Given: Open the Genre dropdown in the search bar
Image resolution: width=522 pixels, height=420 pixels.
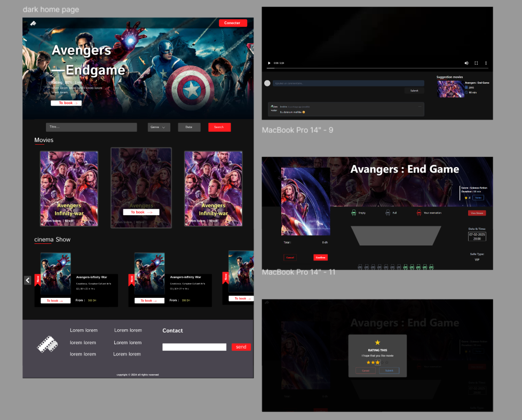Looking at the screenshot, I should (x=159, y=127).
